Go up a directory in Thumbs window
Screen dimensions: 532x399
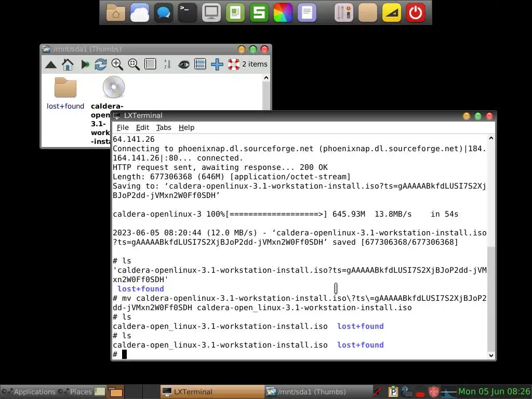(51, 64)
